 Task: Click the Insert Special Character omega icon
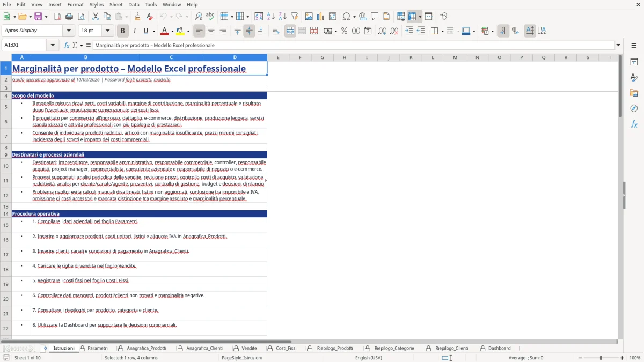coord(347,17)
